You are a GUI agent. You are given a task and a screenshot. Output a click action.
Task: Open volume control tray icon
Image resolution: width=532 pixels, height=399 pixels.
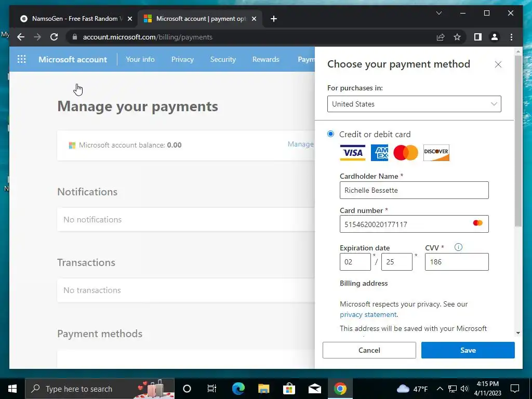[465, 389]
